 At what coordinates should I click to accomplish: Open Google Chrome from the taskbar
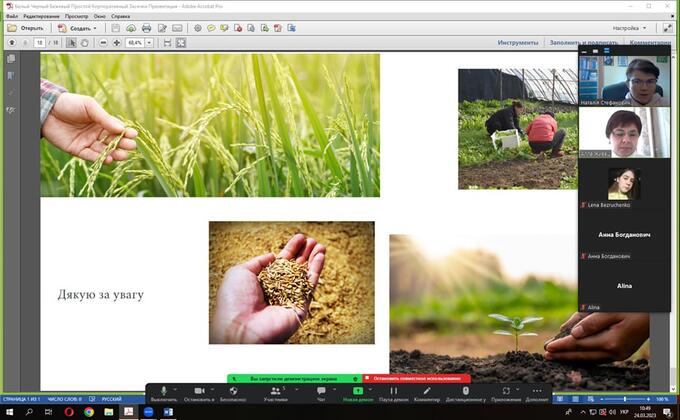tap(89, 411)
